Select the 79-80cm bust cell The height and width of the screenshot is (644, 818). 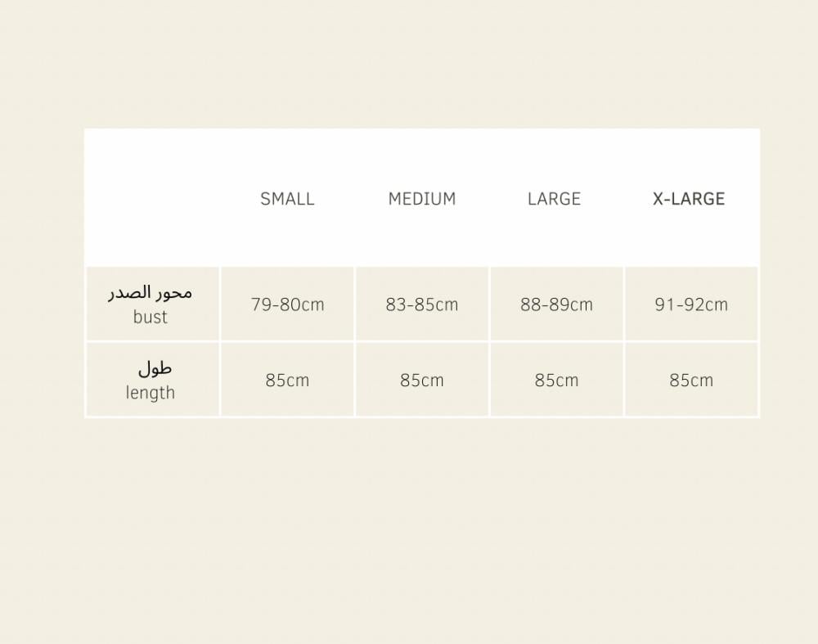(287, 304)
